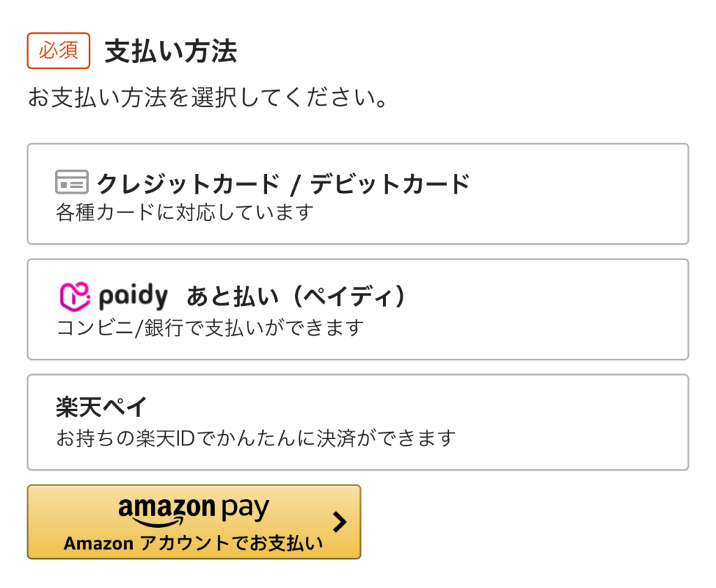The width and height of the screenshot is (716, 588).
Task: Click お持ちの楽天IDでかんたんに決済ができます text
Action: point(256,438)
